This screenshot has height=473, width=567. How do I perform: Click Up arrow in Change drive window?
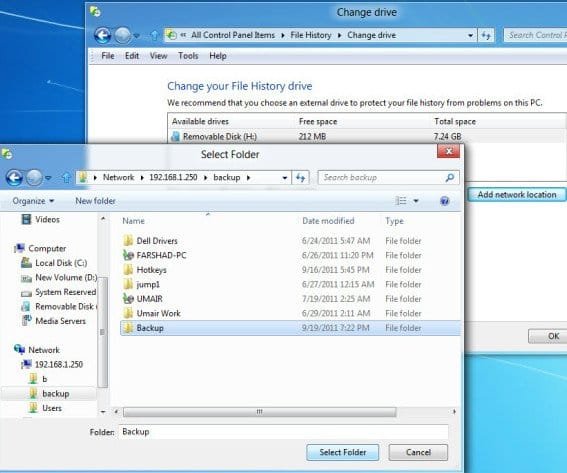[154, 35]
